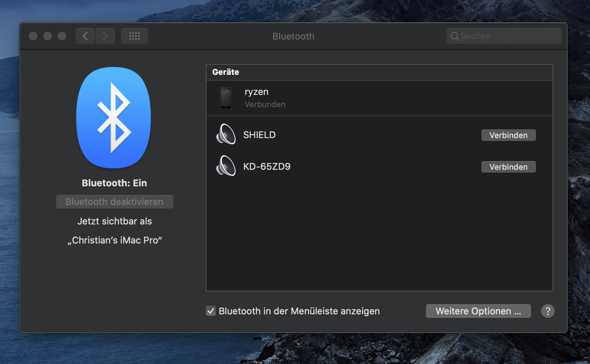Click the speaker icon next to KD-65ZD9
Screen dimensions: 590x364
[x=226, y=166]
